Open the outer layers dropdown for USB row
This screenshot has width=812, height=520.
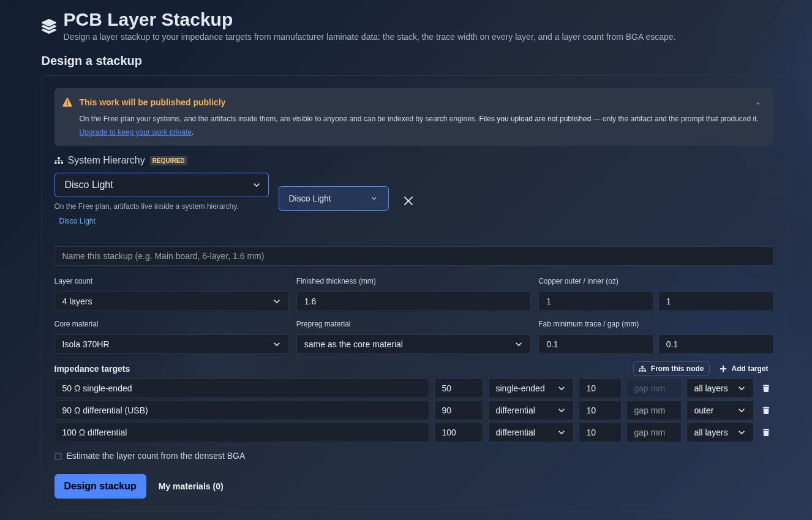point(720,410)
